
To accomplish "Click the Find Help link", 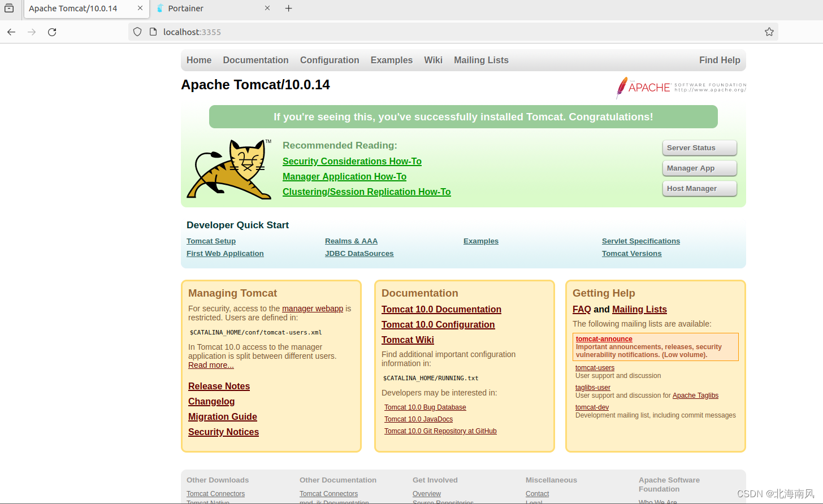I will pos(720,60).
